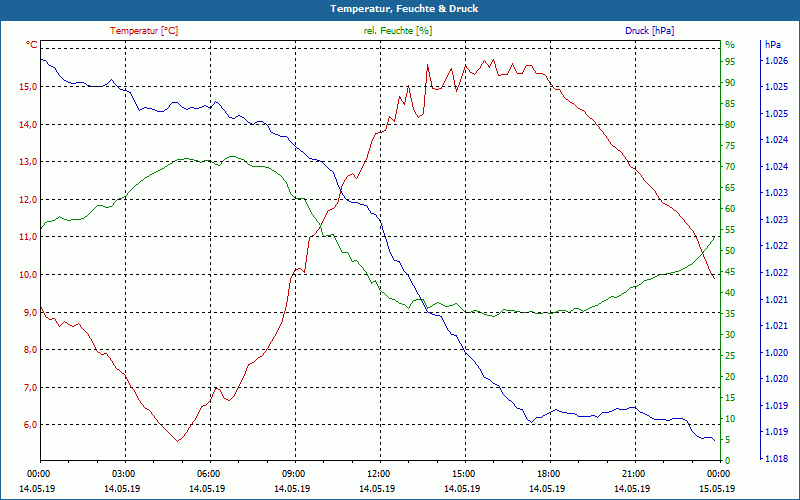The height and width of the screenshot is (500, 800).
Task: Click the '11,0' temperature axis value
Action: [29, 237]
